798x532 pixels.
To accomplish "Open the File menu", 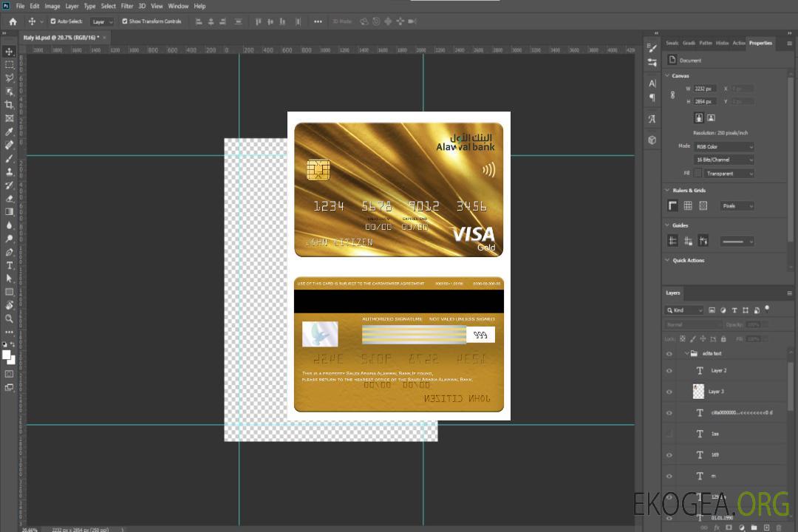I will pos(21,6).
